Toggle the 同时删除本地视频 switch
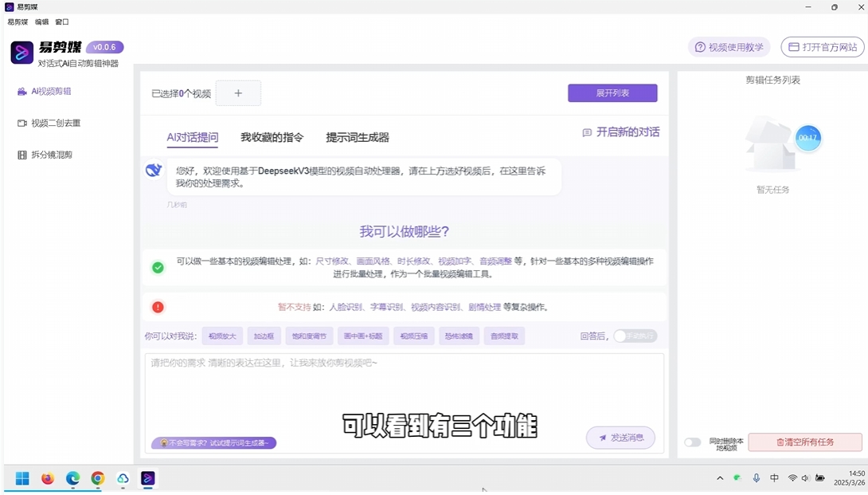 point(692,442)
